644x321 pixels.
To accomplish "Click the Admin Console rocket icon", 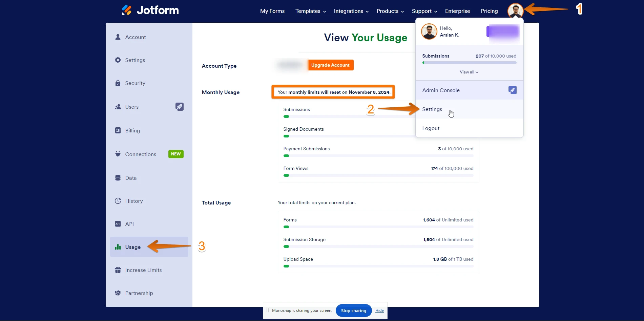I will [512, 90].
